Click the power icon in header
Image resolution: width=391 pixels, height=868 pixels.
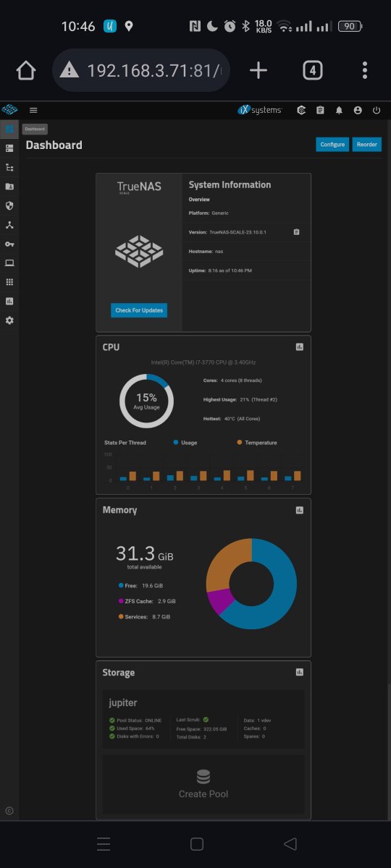[377, 111]
